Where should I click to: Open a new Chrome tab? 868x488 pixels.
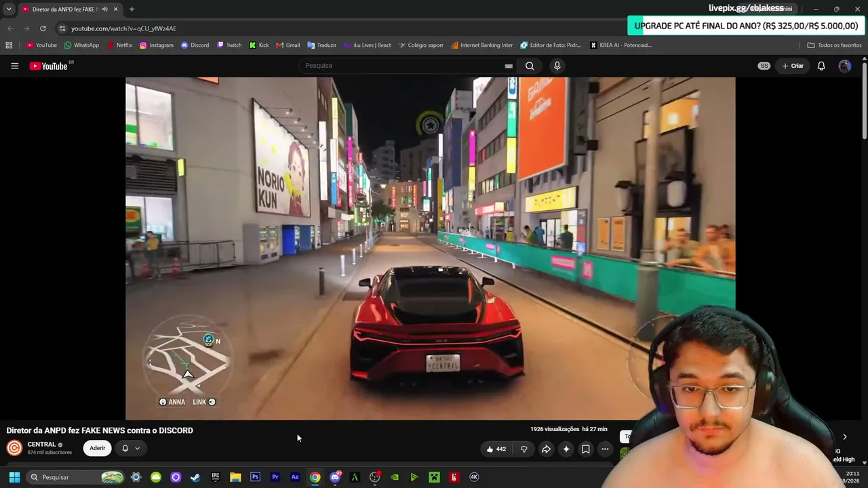coord(132,9)
